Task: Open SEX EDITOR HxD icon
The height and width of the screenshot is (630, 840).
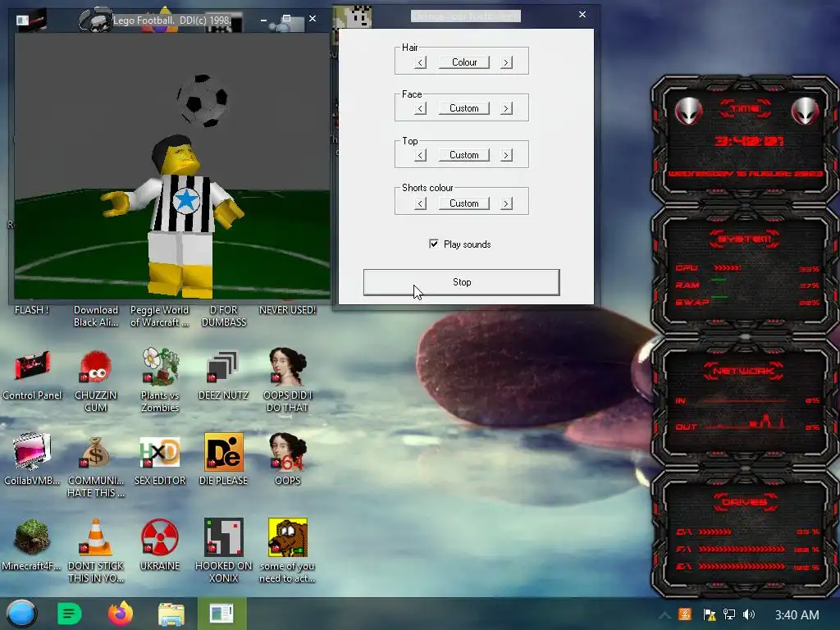Action: pos(160,459)
